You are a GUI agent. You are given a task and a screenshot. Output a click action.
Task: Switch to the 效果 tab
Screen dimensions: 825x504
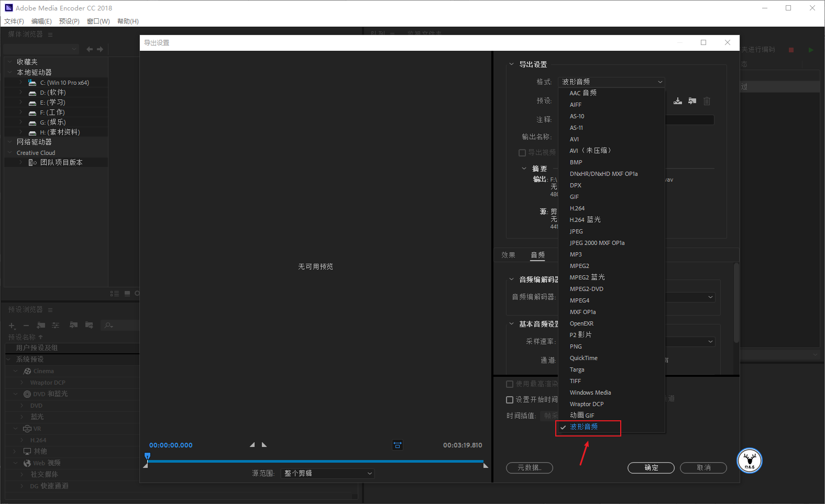508,255
